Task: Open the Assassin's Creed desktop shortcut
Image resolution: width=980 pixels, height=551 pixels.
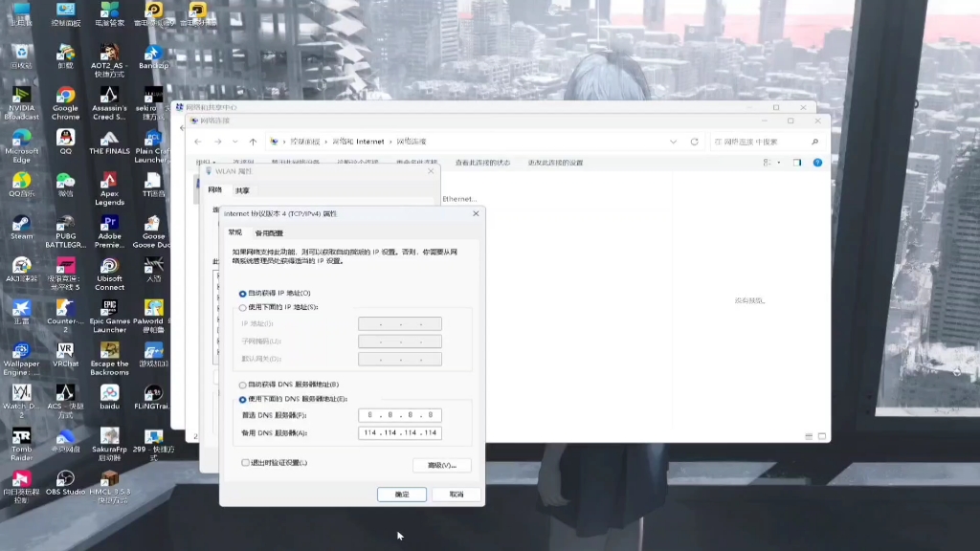Action: tap(109, 103)
